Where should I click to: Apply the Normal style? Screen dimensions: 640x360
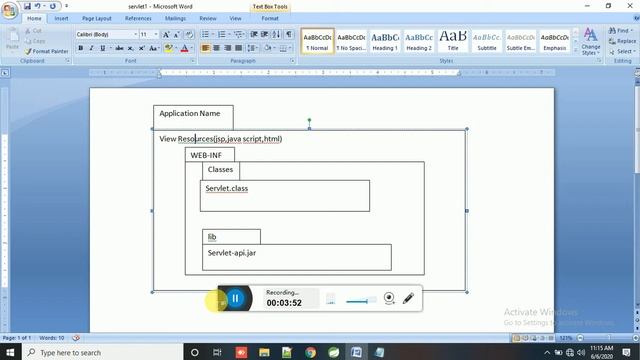click(x=317, y=41)
